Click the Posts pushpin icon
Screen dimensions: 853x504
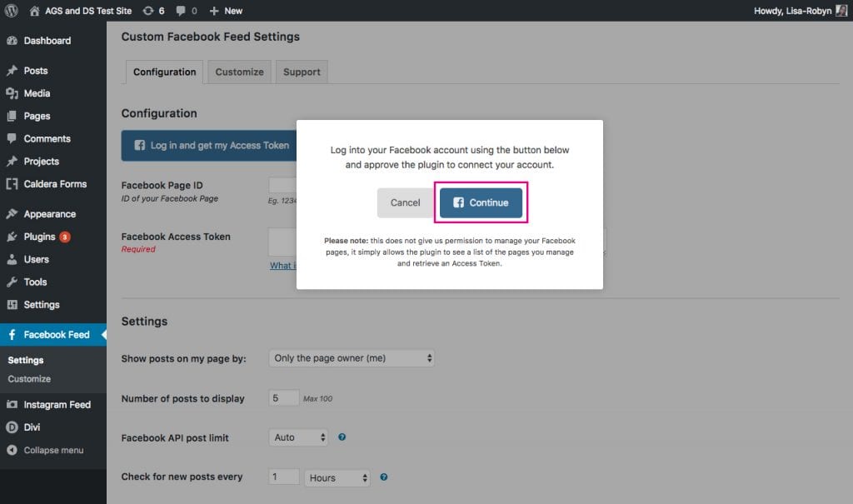12,71
